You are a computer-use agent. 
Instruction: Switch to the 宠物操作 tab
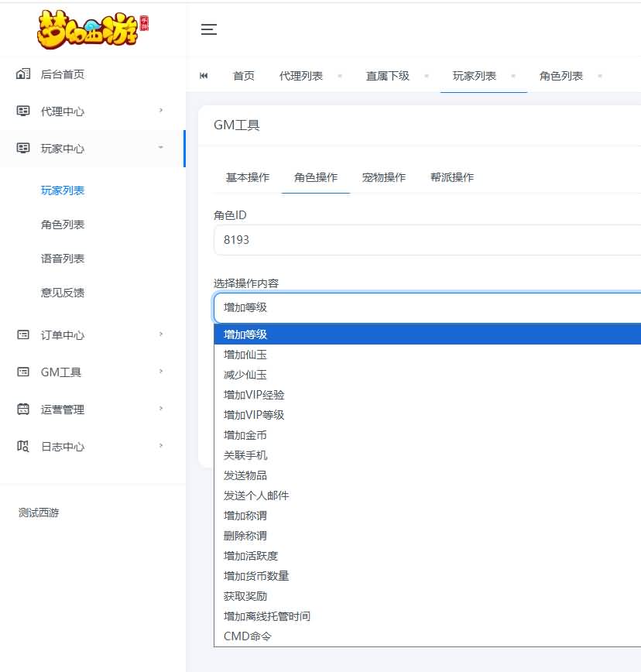tap(385, 177)
